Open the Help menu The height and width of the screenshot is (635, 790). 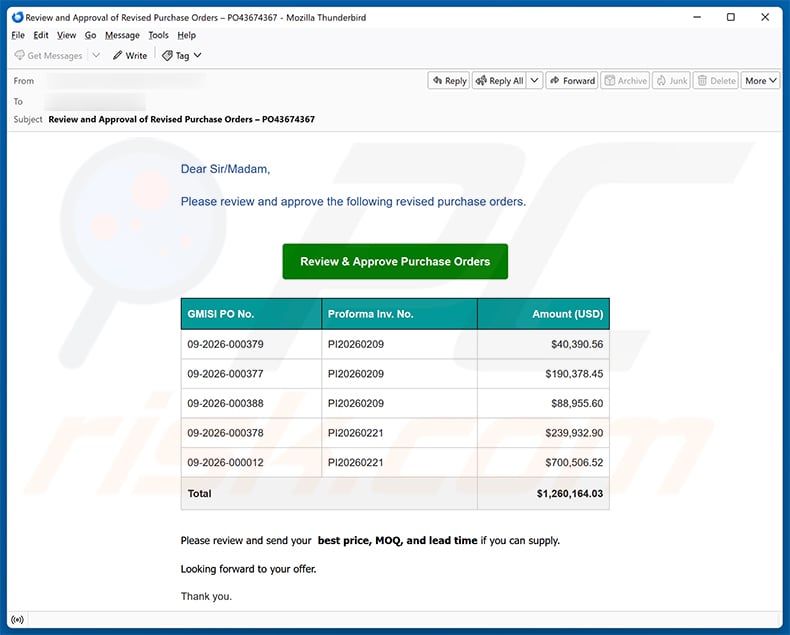pyautogui.click(x=186, y=35)
